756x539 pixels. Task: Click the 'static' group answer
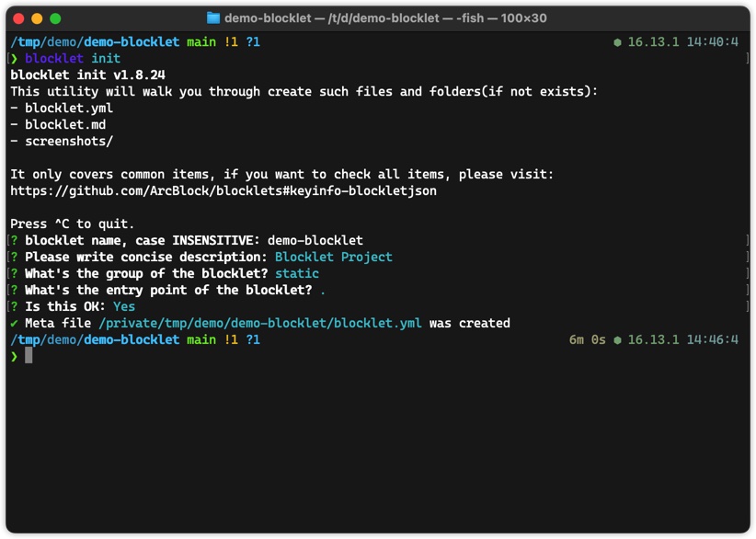[x=297, y=274]
